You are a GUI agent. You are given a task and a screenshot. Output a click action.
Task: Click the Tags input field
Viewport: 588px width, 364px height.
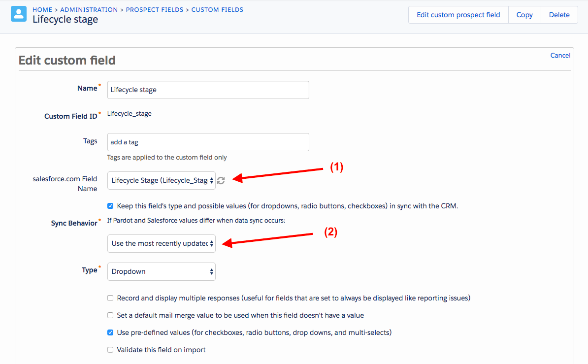208,142
